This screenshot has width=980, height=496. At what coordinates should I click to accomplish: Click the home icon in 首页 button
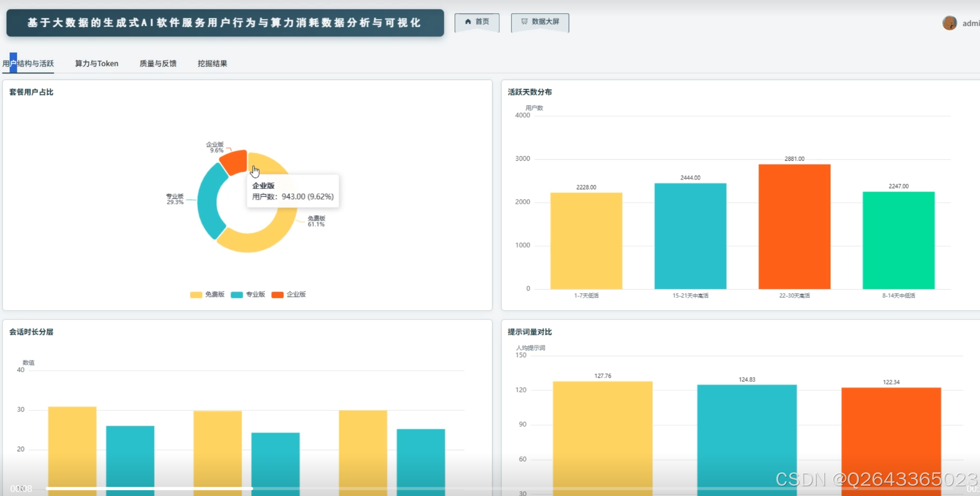(468, 22)
